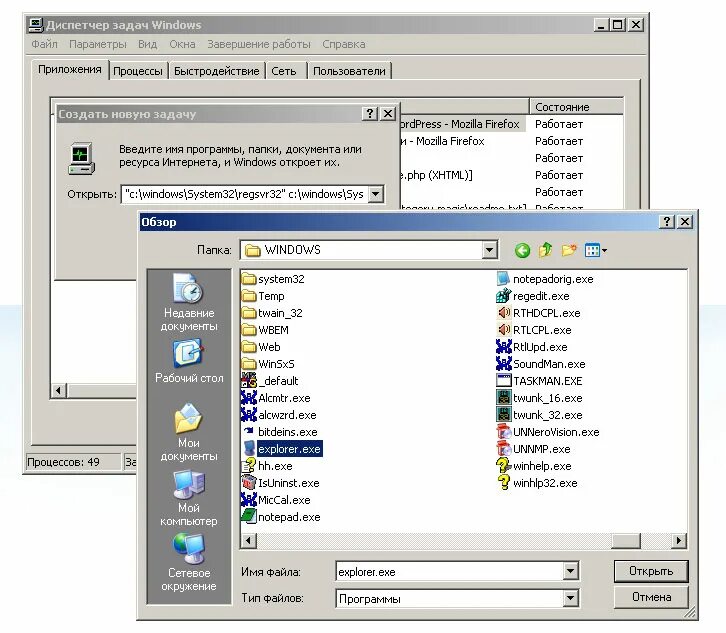
Task: Expand the Папка folder dropdown
Action: [x=489, y=251]
